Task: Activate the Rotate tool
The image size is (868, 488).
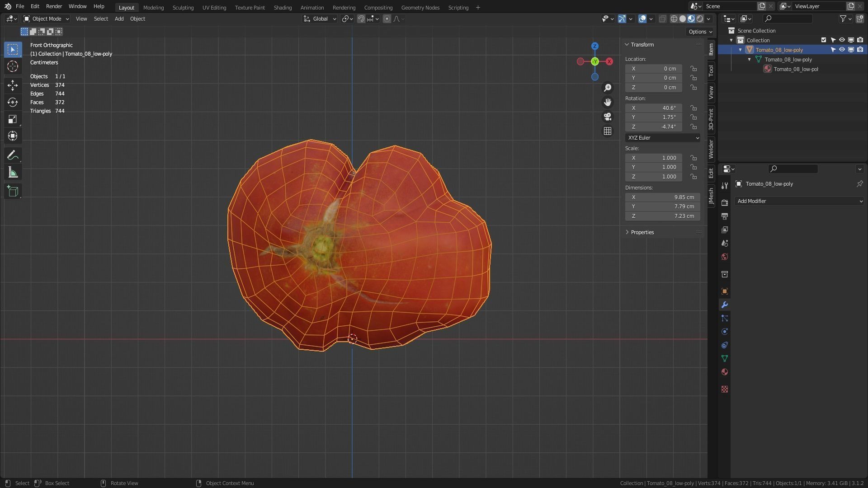Action: (13, 103)
